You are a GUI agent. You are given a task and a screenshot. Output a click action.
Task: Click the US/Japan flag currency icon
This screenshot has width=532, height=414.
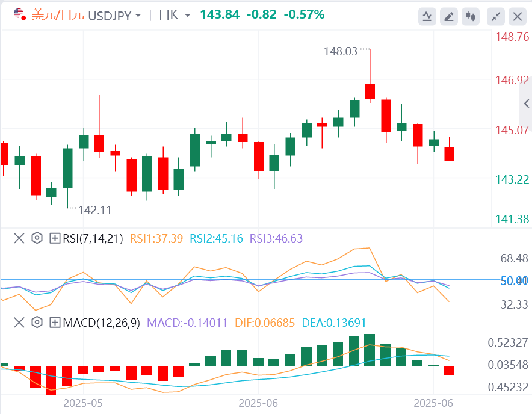coord(19,14)
